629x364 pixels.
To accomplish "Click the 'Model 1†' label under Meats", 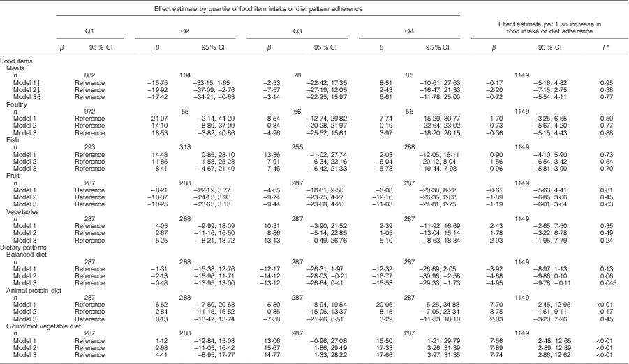I will (27, 82).
